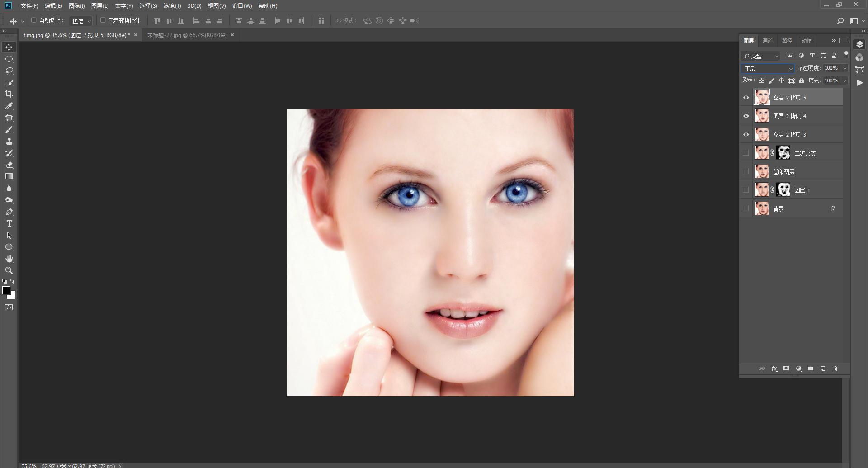Create a new layer
868x468 pixels.
click(x=823, y=369)
